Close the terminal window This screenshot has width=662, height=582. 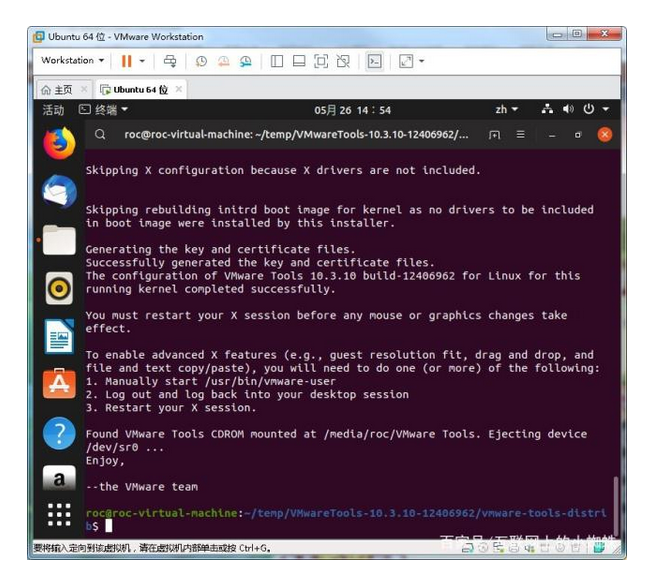[605, 135]
